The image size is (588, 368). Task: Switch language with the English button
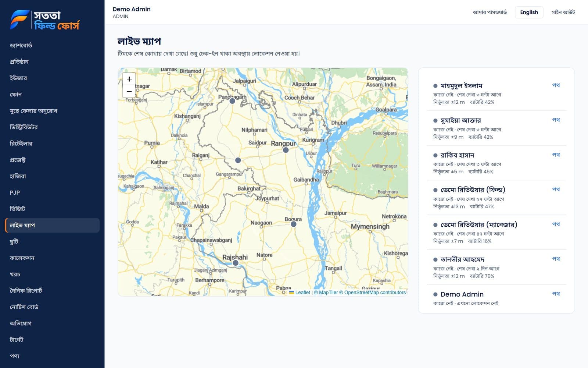coord(529,12)
